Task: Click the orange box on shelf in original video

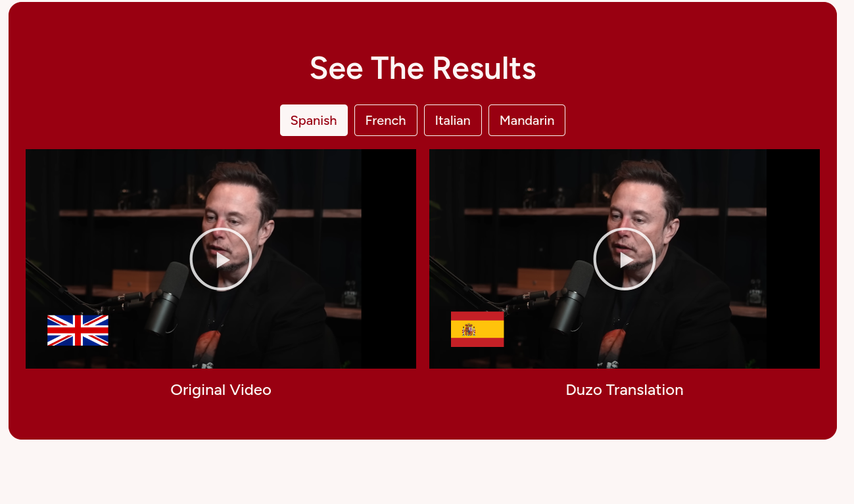Action: pyautogui.click(x=138, y=282)
